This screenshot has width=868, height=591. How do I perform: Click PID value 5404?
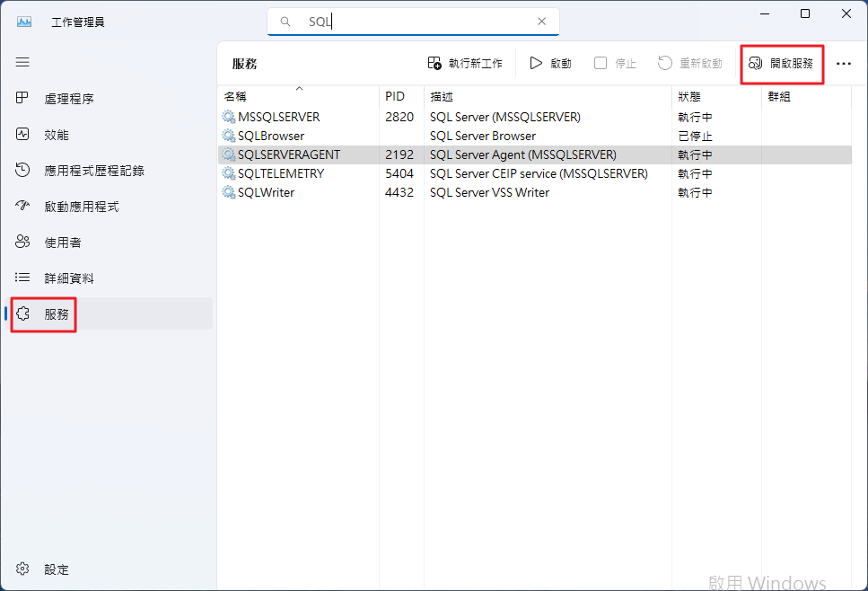(399, 173)
